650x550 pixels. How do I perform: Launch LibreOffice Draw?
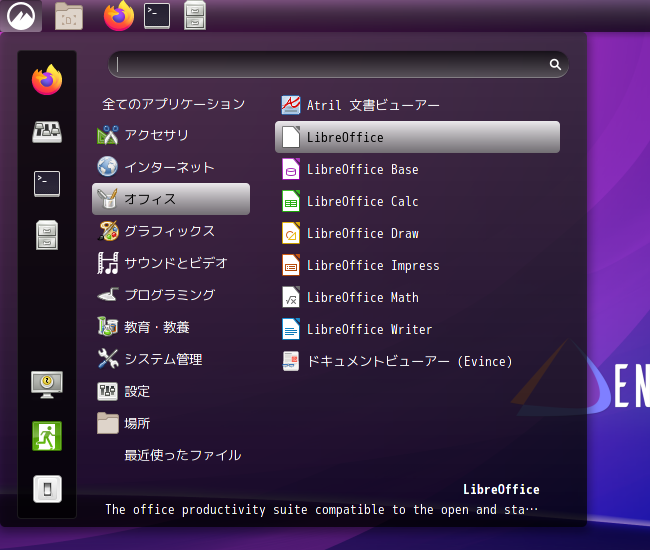[x=417, y=233]
